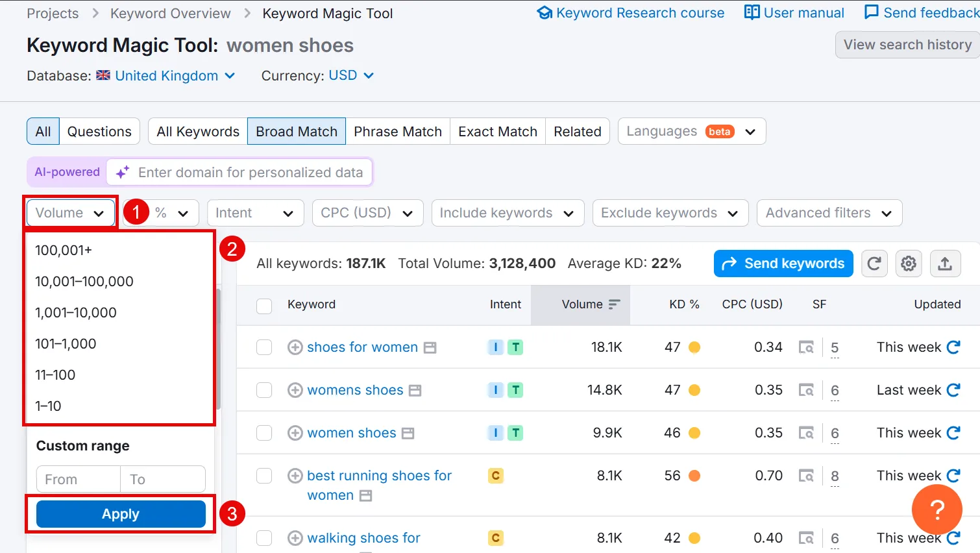
Task: Open SERP snapshot icon for women shoes row
Action: (806, 433)
